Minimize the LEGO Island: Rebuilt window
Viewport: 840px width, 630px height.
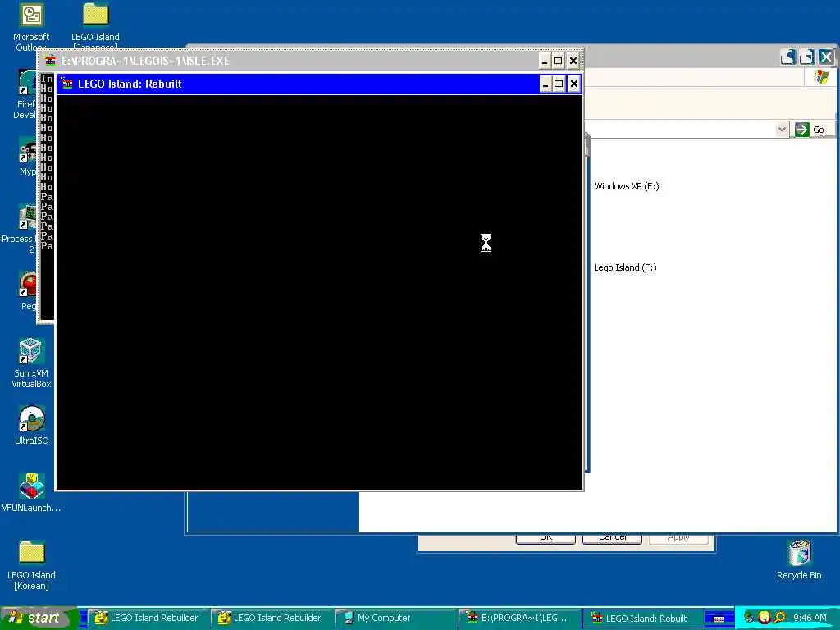545,84
